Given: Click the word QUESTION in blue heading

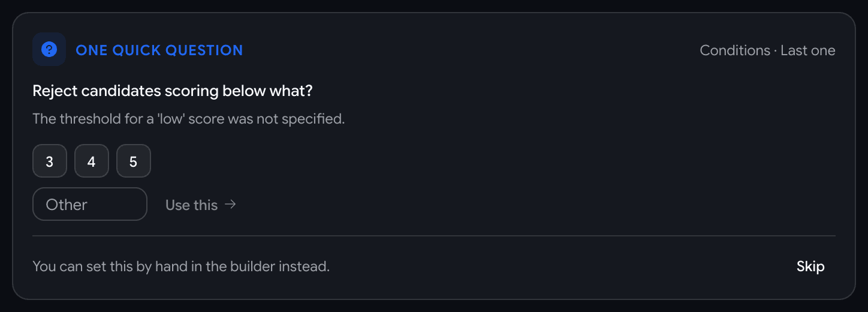Looking at the screenshot, I should [x=204, y=50].
